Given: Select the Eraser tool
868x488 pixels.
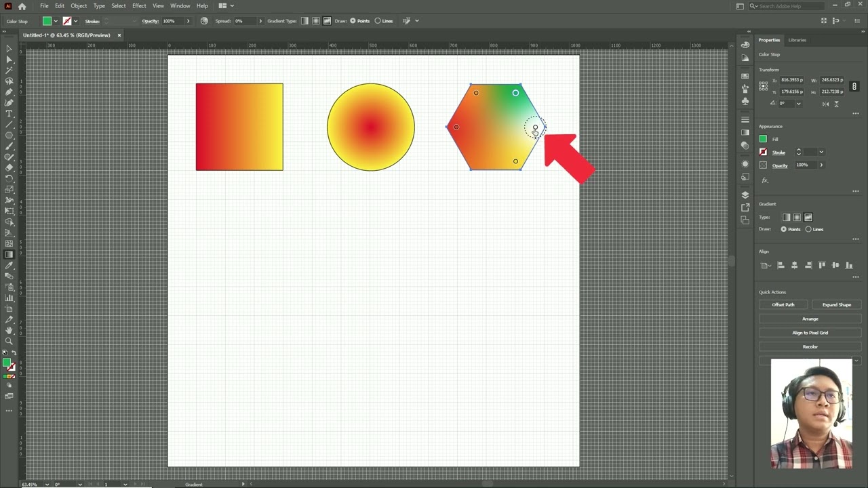Looking at the screenshot, I should (x=9, y=168).
